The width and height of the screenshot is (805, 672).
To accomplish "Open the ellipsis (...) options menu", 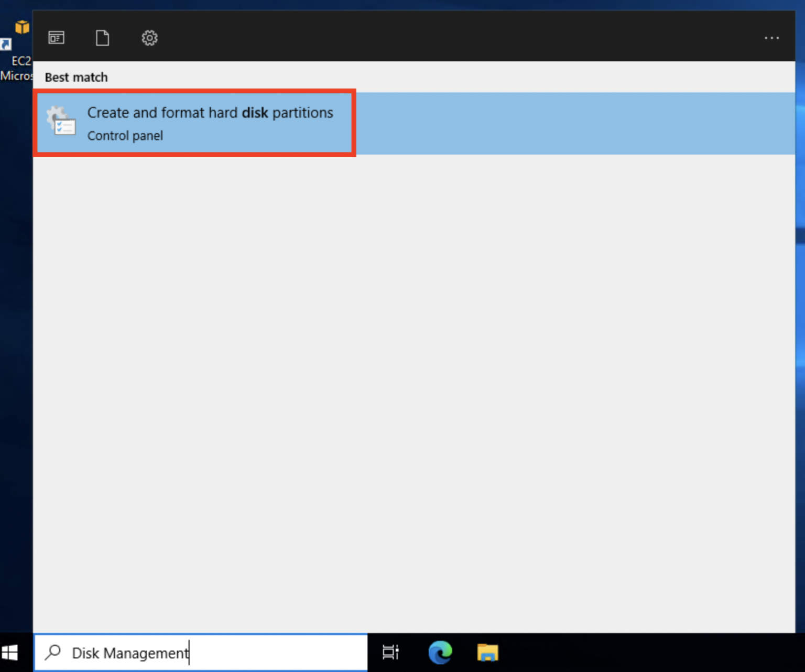I will tap(771, 37).
